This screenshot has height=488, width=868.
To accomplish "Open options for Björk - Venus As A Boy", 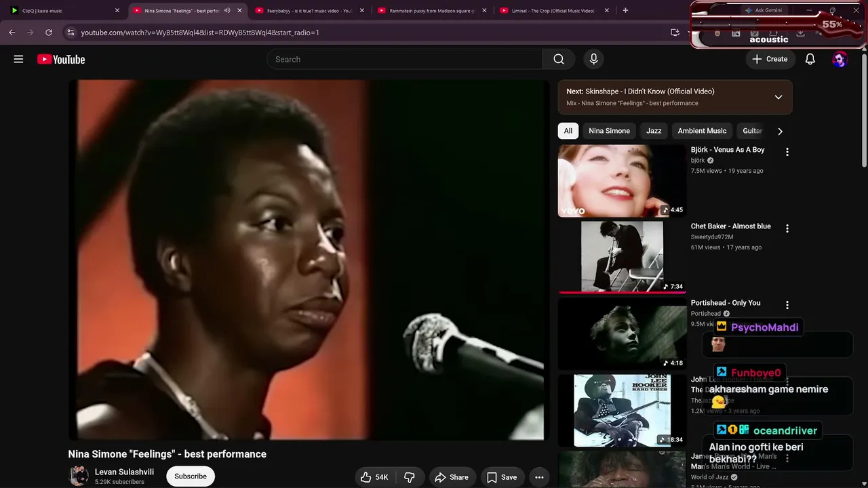I will tap(787, 152).
